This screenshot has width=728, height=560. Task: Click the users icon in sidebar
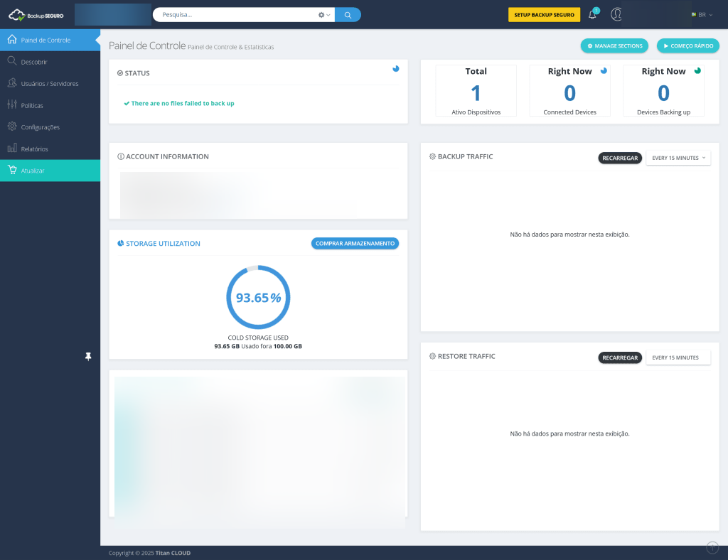click(12, 82)
